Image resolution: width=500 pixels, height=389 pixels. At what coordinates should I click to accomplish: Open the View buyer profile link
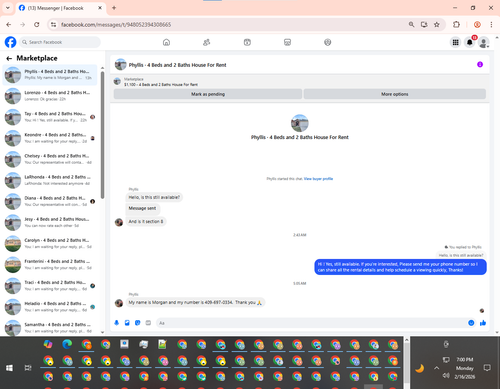point(318,179)
